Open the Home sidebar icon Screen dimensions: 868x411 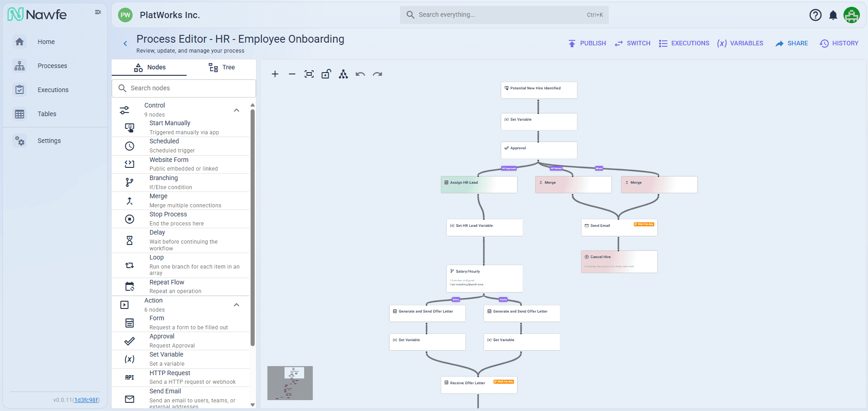pos(20,42)
